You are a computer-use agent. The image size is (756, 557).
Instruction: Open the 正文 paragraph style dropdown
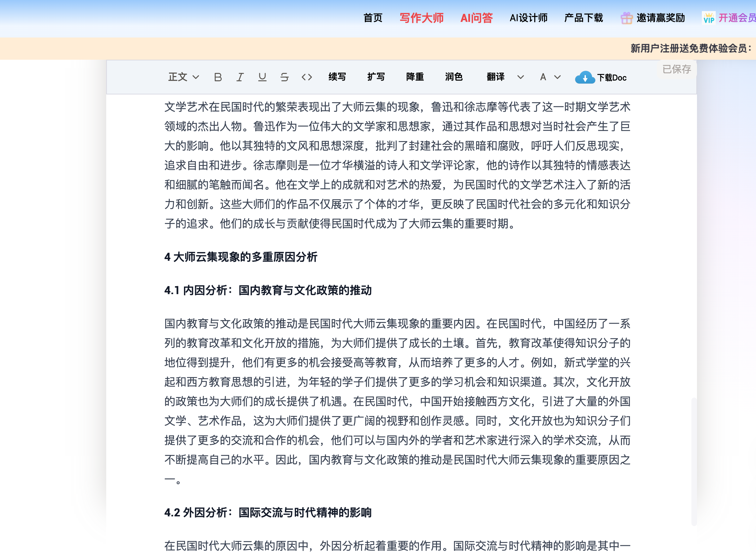coord(184,77)
